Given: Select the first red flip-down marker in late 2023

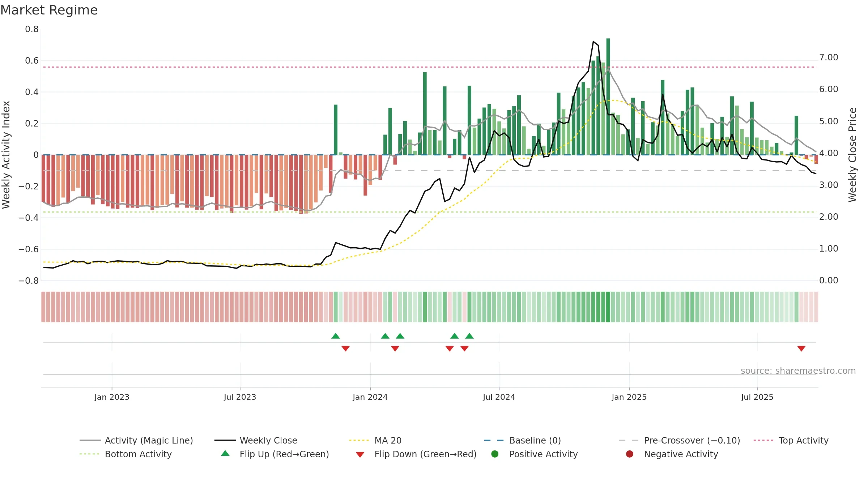Looking at the screenshot, I should [345, 348].
